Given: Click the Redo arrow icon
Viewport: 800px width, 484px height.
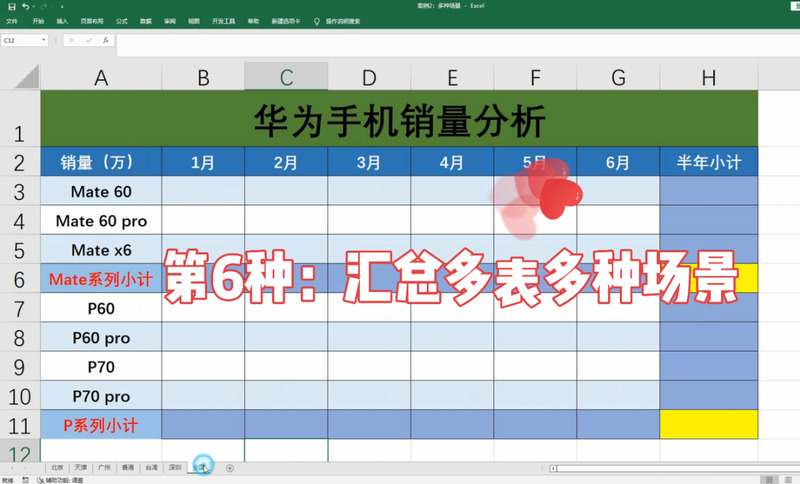Looking at the screenshot, I should click(x=44, y=7).
